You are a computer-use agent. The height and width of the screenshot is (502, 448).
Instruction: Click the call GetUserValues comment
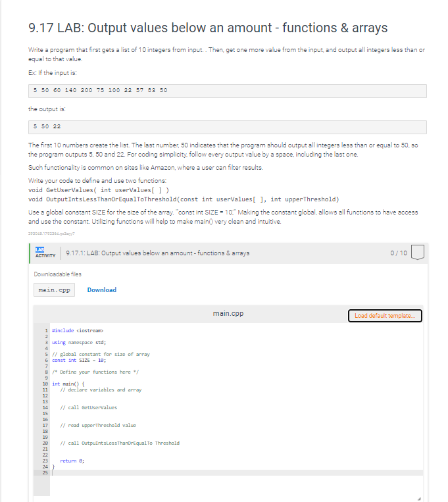[x=88, y=407]
